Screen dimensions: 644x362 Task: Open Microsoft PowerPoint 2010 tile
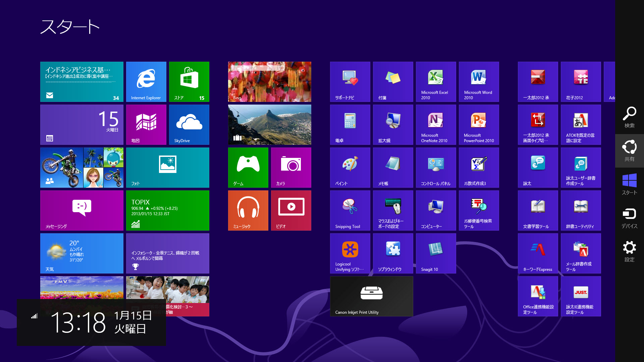(x=479, y=124)
